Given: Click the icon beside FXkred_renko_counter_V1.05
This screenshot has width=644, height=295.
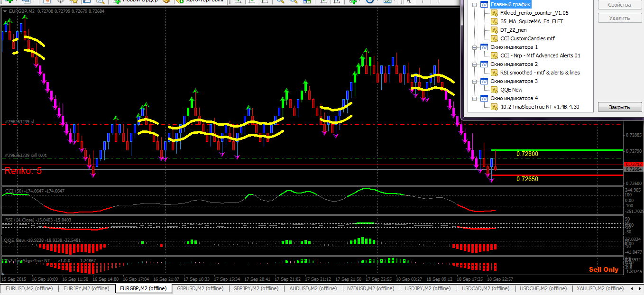Looking at the screenshot, I should tap(494, 13).
